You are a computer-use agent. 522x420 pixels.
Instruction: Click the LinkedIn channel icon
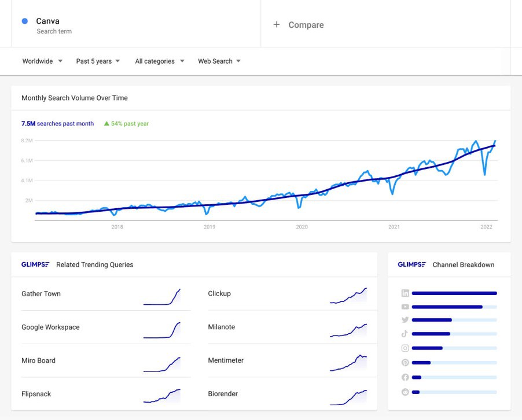tap(405, 293)
